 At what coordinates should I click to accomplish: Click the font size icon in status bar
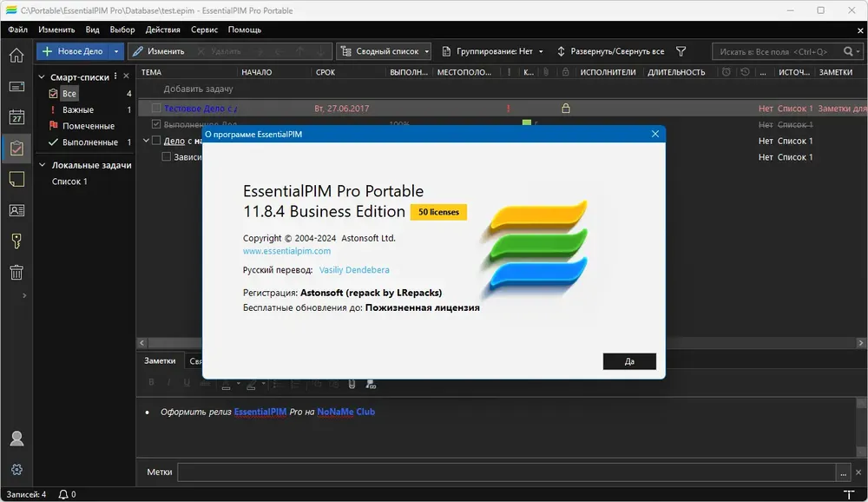(849, 494)
